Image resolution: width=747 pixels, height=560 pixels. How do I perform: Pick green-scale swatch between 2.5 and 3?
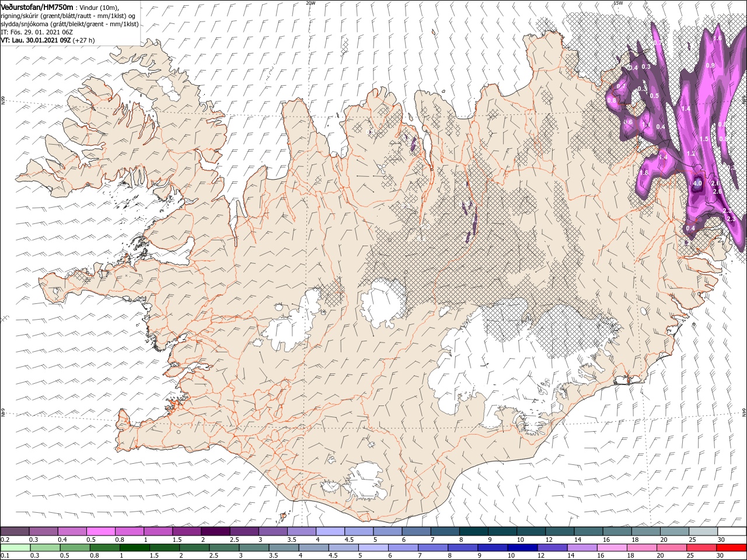point(224,548)
